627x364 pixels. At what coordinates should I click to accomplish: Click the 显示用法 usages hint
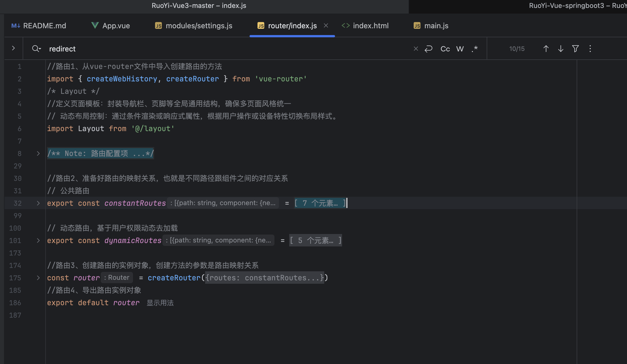[x=160, y=303]
